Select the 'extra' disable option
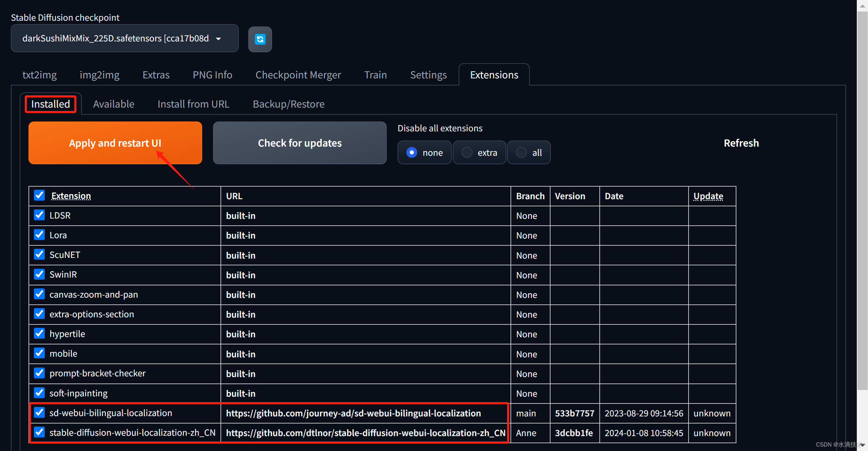The height and width of the screenshot is (451, 868). click(479, 153)
